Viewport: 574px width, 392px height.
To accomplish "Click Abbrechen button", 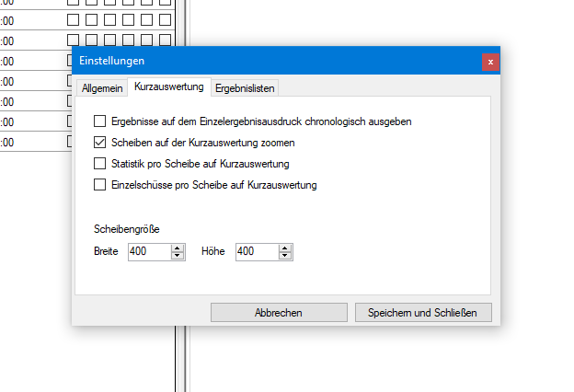I will click(x=278, y=313).
